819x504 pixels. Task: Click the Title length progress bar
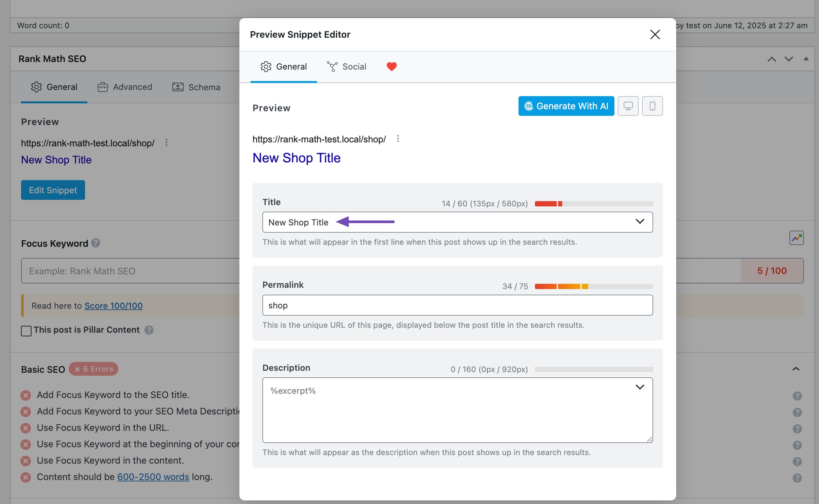click(593, 204)
